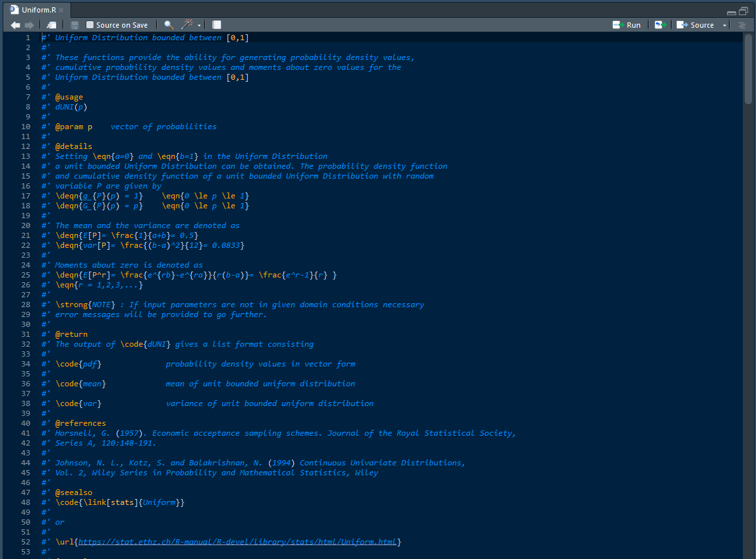This screenshot has width=756, height=559.
Task: Go forward to next source location
Action: pos(30,25)
